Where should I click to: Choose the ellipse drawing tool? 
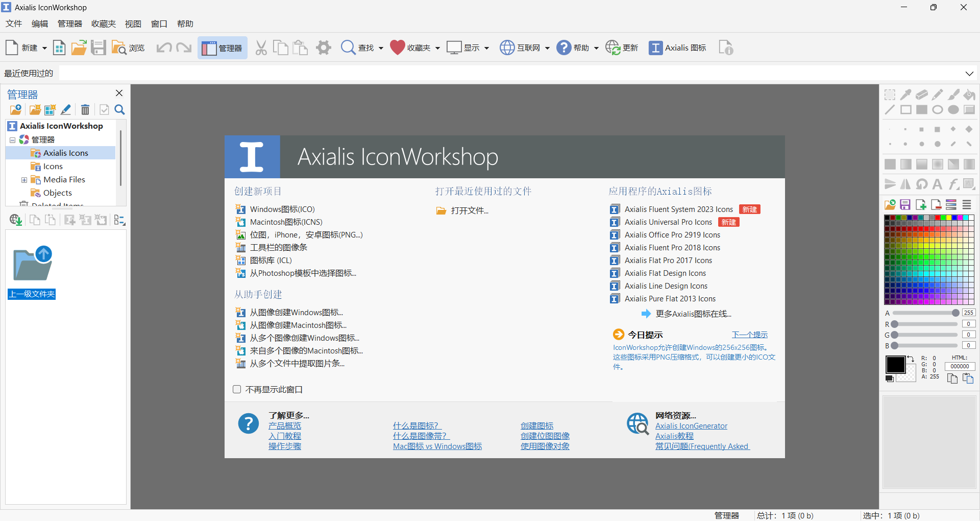pos(938,109)
